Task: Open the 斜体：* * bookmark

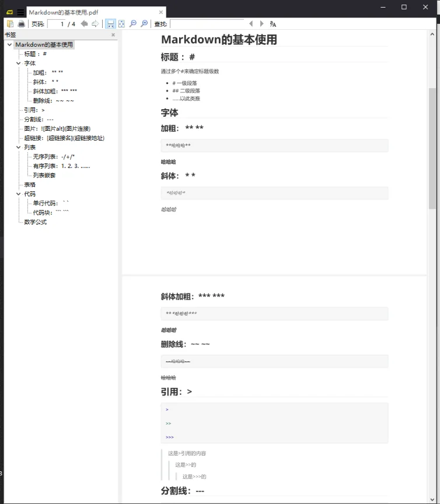Action: [46, 82]
